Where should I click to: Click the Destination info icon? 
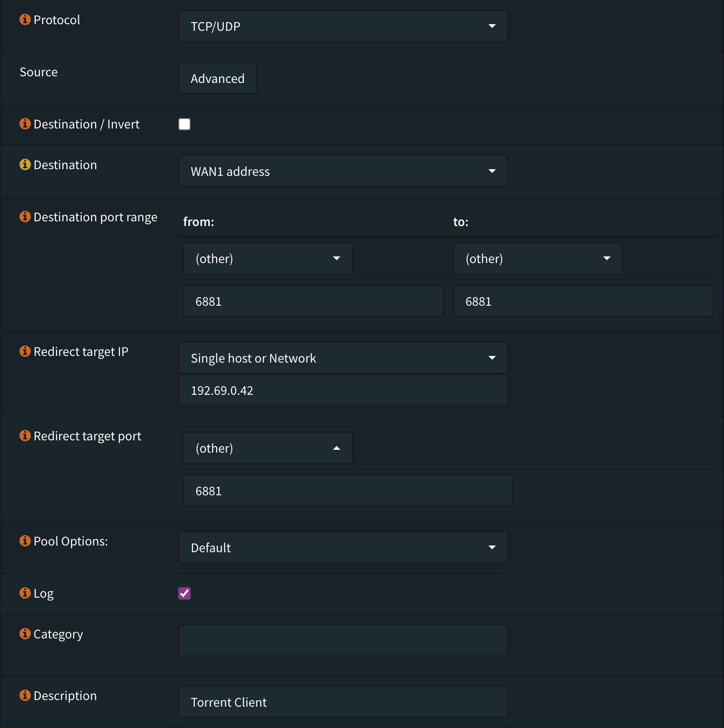(x=25, y=164)
